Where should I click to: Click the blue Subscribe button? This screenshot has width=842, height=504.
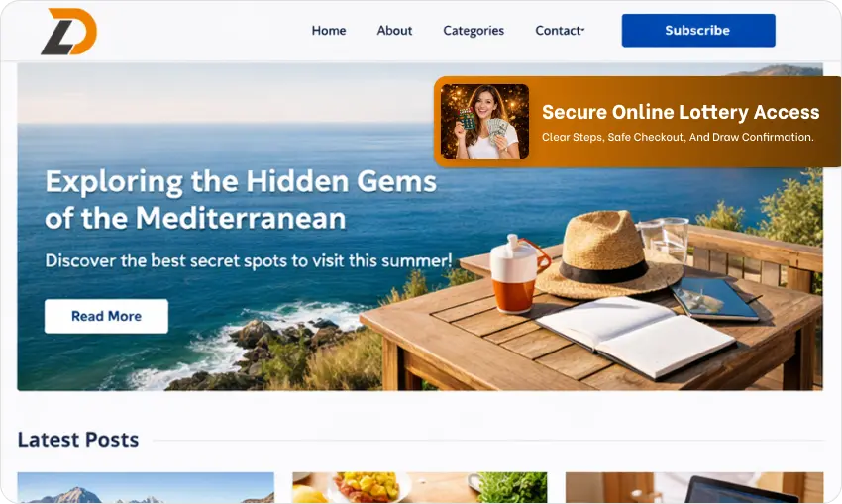[x=698, y=31]
